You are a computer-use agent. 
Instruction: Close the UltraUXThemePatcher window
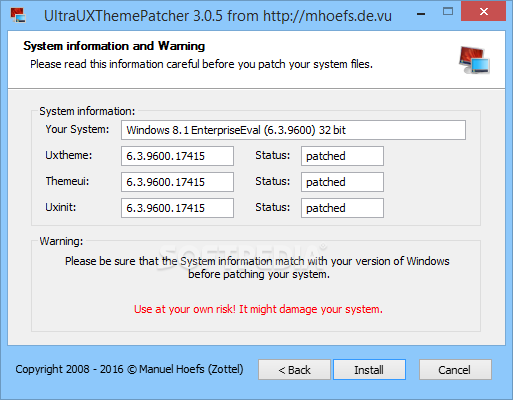483,12
